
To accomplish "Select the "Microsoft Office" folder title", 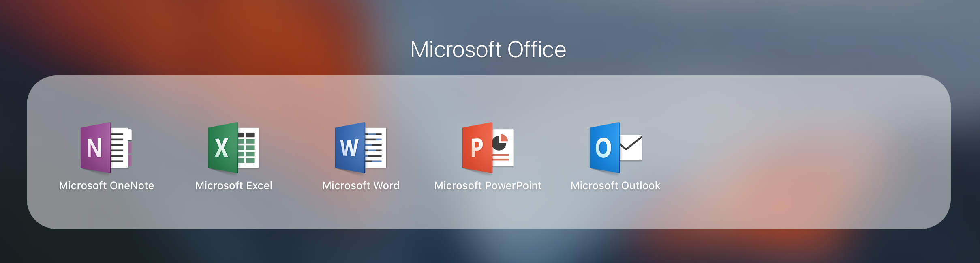I will tap(488, 50).
